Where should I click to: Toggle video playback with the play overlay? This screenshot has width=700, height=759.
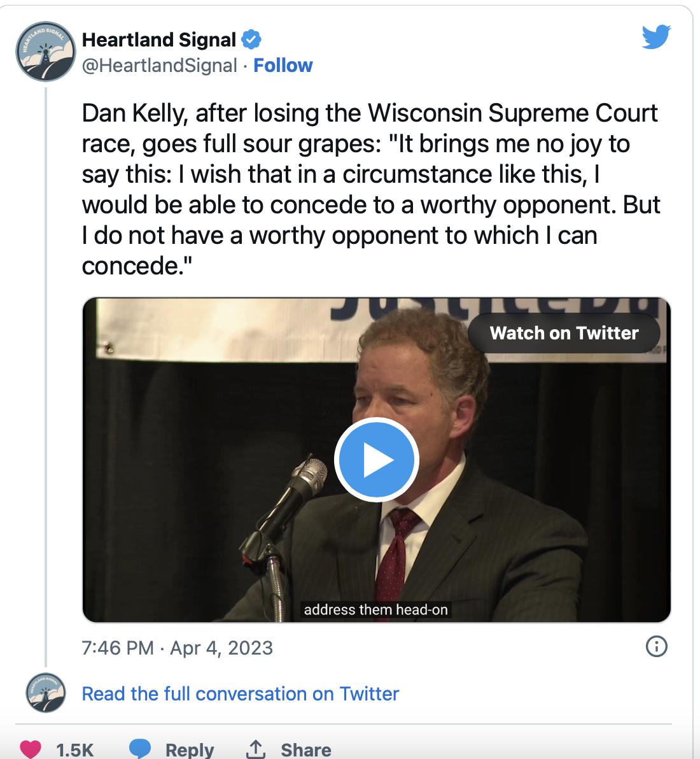coord(375,460)
